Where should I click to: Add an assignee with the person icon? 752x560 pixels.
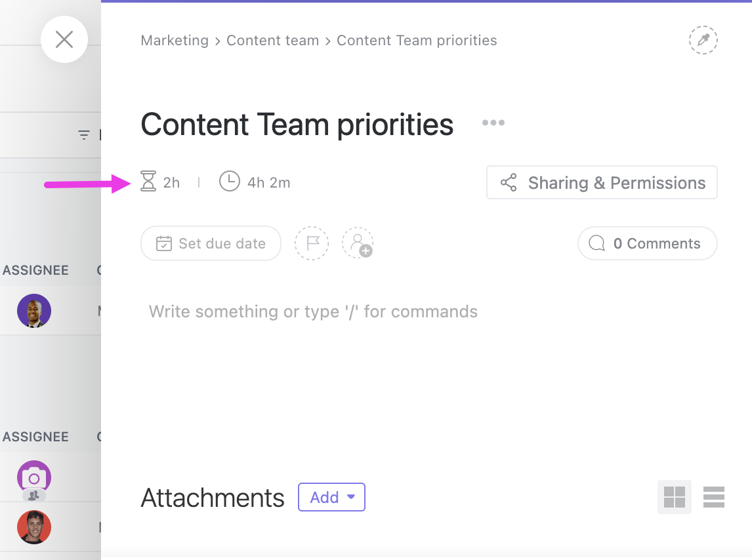pyautogui.click(x=358, y=243)
